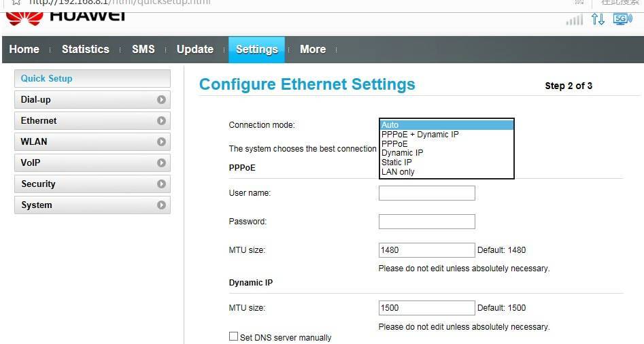Click the 5G network status icon

[x=622, y=19]
